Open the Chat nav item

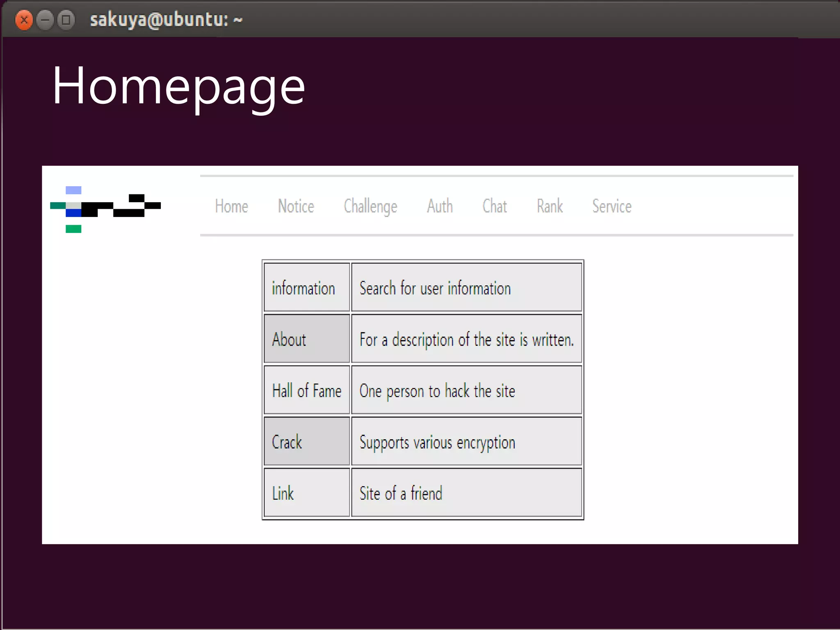(495, 206)
